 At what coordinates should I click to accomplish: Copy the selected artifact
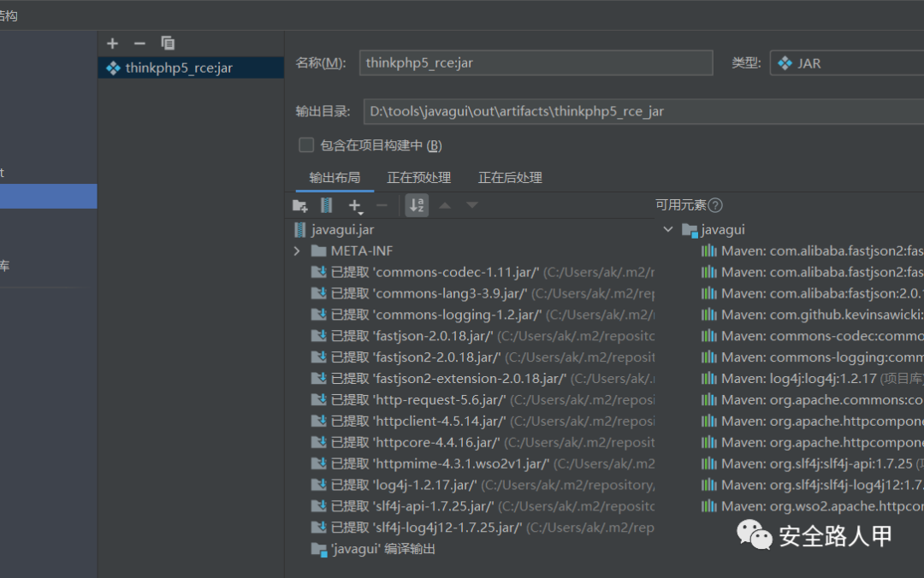coord(168,44)
